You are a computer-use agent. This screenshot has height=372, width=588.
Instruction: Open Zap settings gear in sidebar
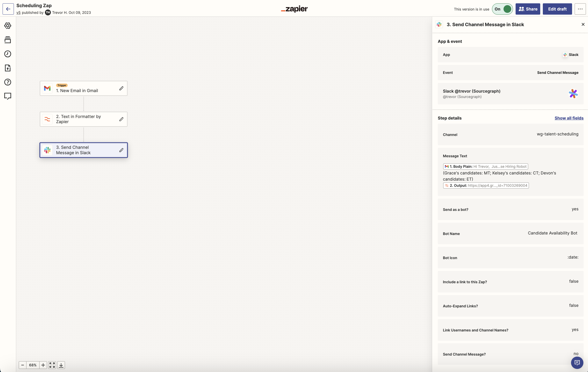[8, 26]
